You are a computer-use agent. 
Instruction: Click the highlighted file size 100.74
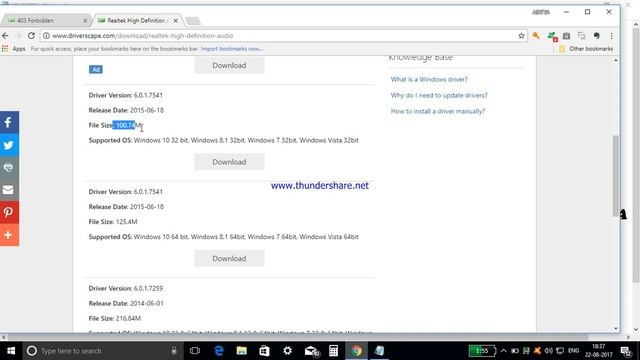(x=124, y=125)
